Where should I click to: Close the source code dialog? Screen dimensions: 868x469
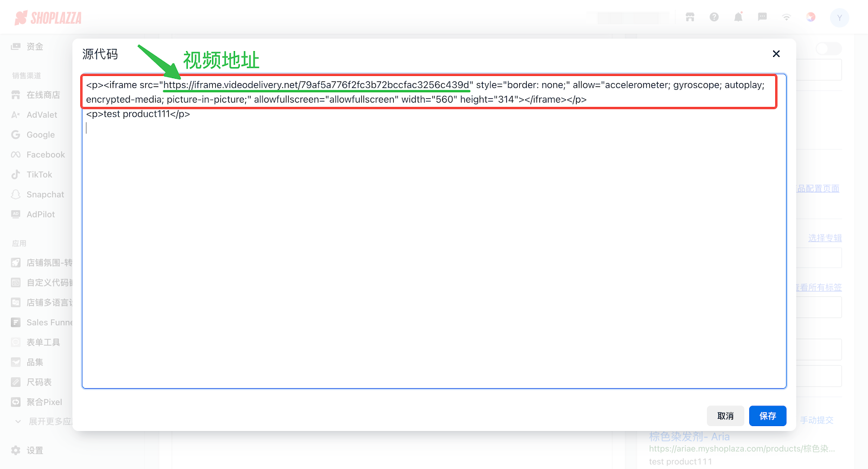click(776, 54)
